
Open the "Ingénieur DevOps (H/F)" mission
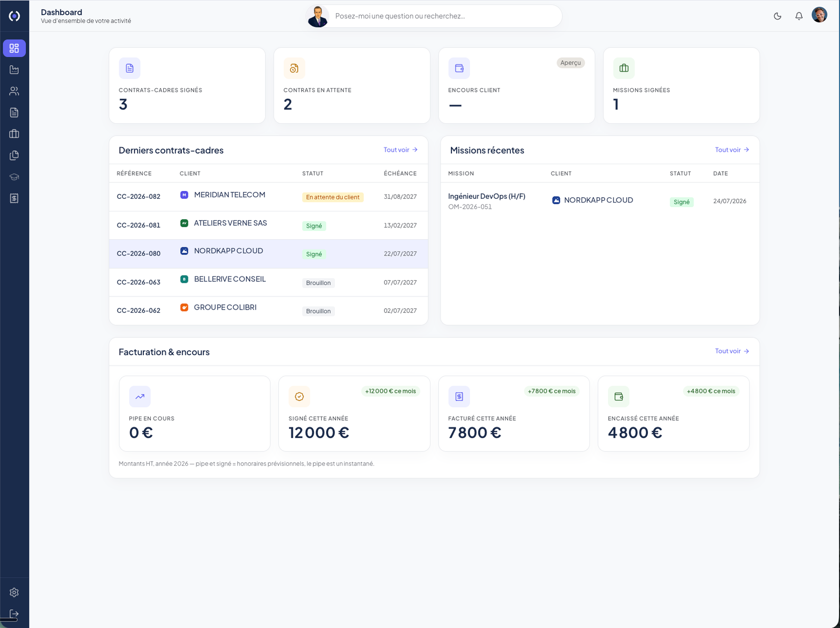point(487,196)
